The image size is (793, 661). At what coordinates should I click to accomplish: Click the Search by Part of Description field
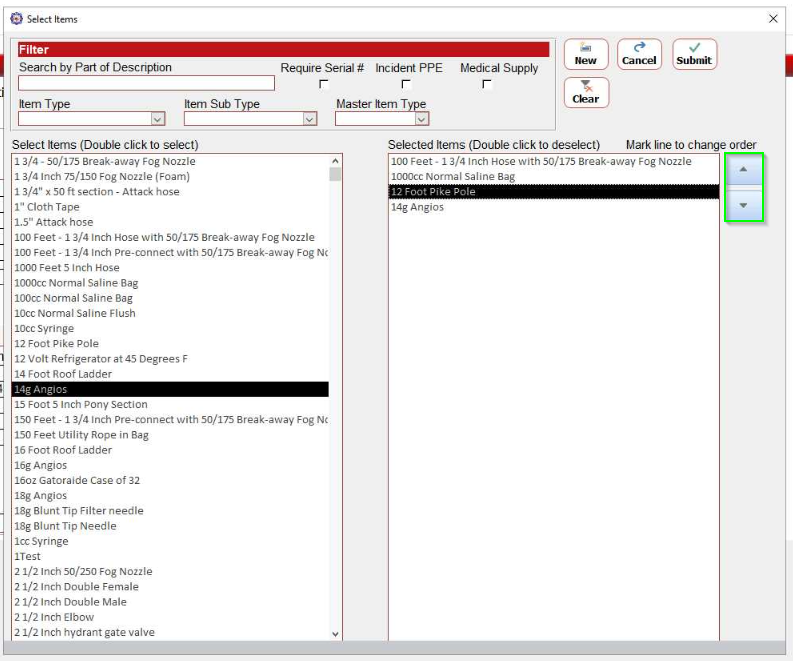click(x=146, y=83)
